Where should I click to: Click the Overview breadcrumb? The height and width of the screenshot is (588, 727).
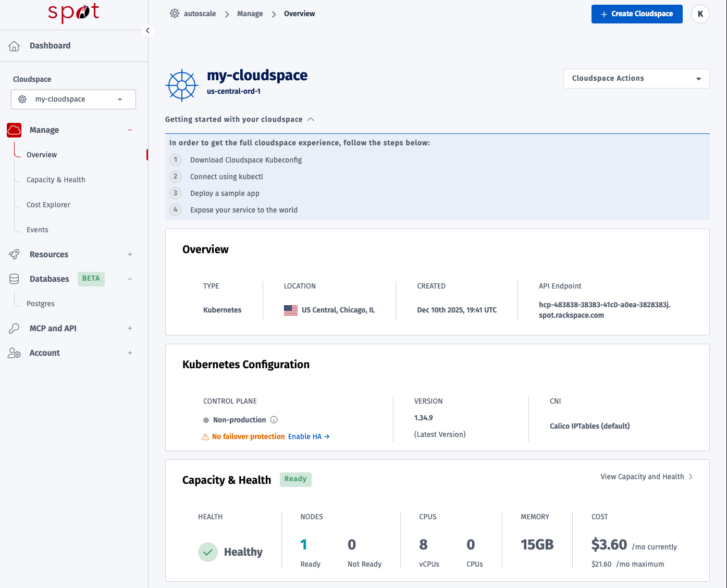[300, 14]
